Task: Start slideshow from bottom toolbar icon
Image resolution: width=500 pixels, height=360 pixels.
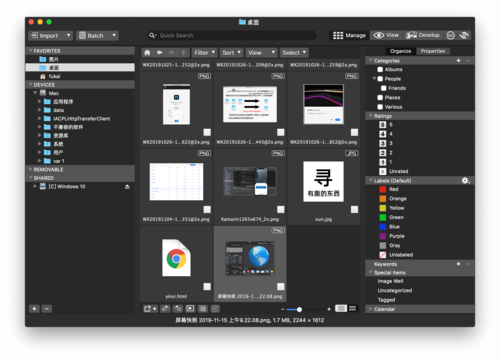Action: click(x=190, y=309)
